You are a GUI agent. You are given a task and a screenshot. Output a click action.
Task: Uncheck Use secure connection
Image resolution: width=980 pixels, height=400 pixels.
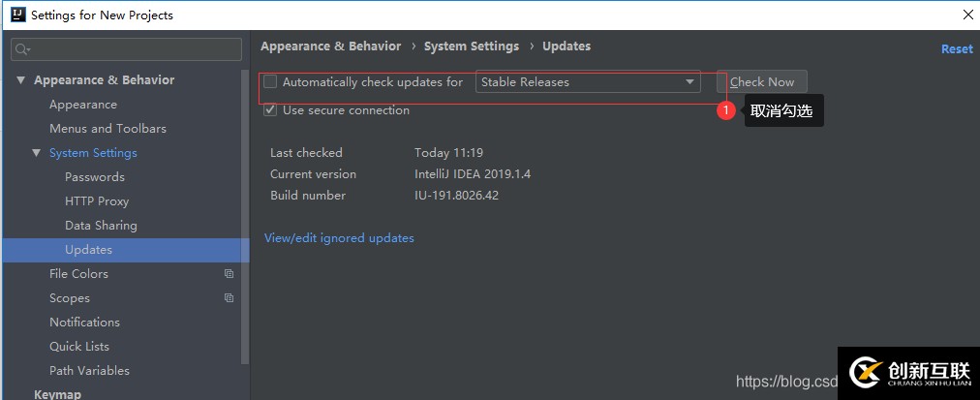coord(270,110)
